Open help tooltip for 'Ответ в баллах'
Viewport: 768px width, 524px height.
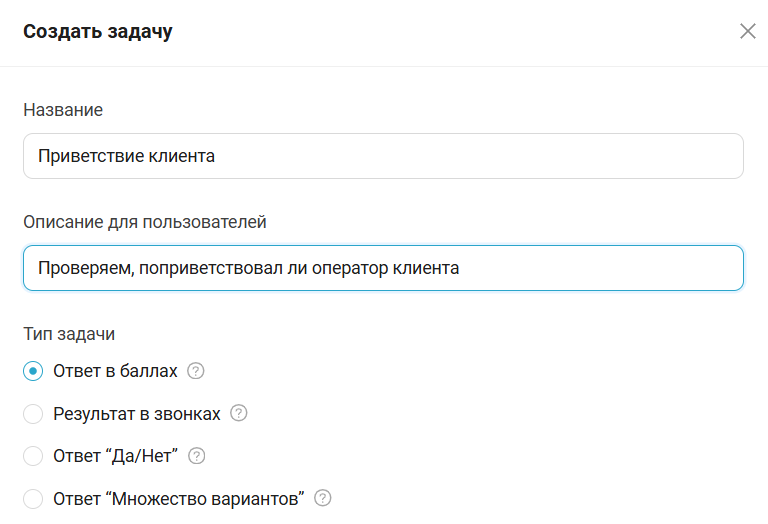195,371
